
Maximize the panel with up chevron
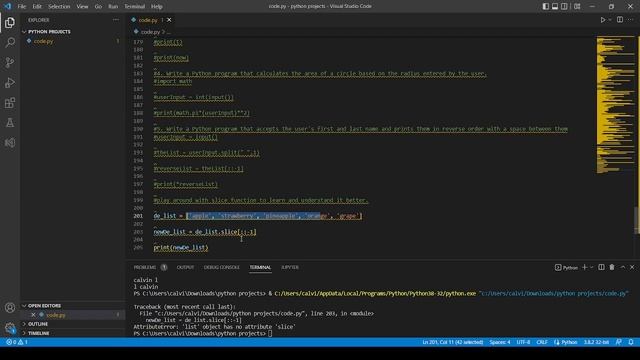click(x=623, y=267)
